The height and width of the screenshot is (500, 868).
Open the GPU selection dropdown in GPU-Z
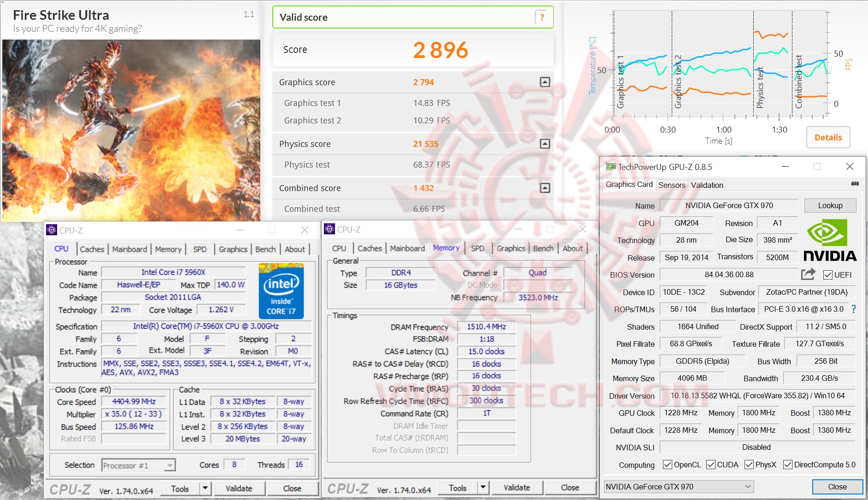pos(679,487)
